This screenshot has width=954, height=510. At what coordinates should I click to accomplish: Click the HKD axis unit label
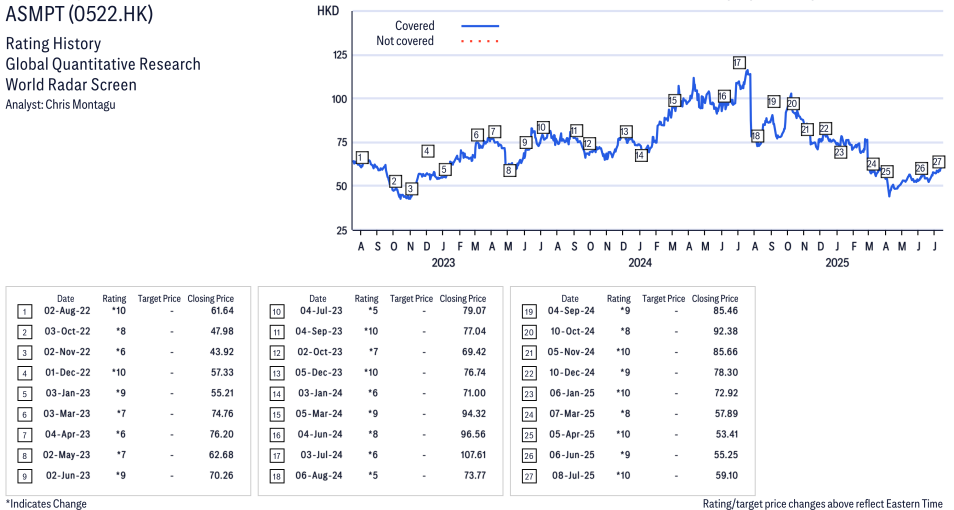[x=328, y=11]
